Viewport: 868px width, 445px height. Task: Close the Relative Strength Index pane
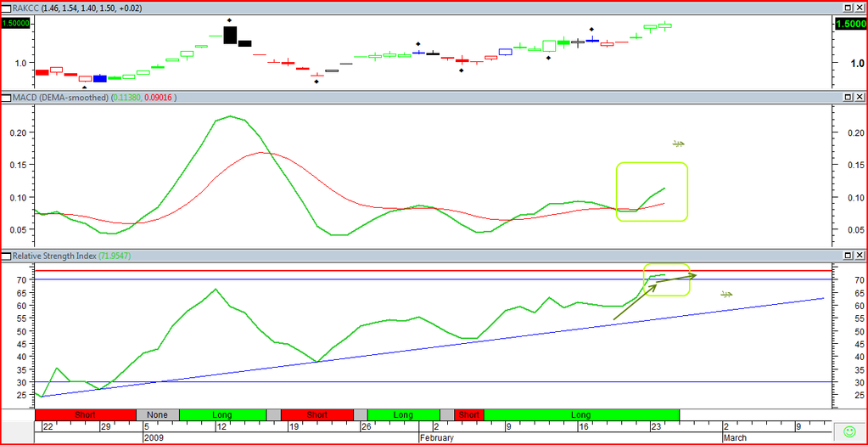pyautogui.click(x=860, y=256)
